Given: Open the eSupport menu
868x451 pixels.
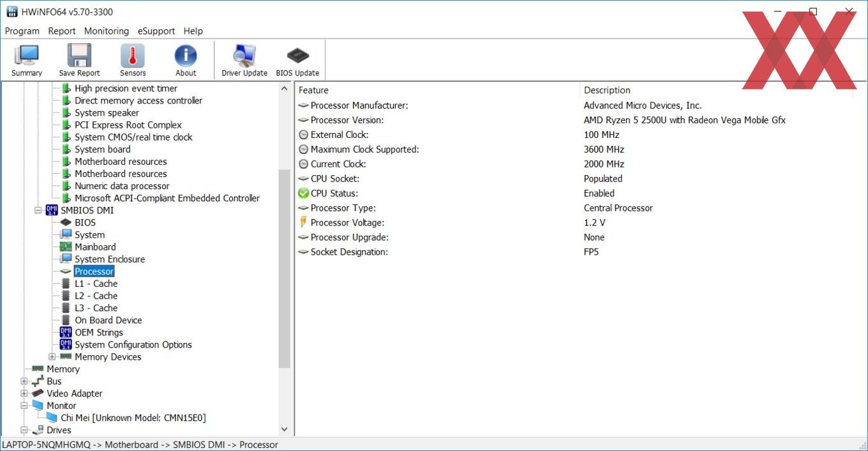Looking at the screenshot, I should 156,31.
